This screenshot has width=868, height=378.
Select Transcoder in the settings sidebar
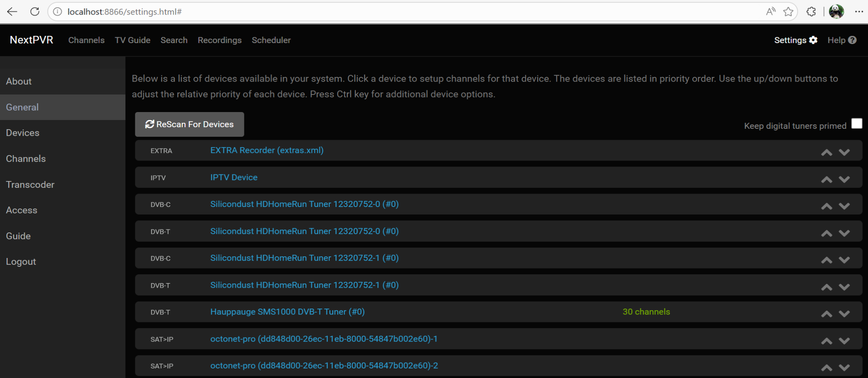(30, 184)
